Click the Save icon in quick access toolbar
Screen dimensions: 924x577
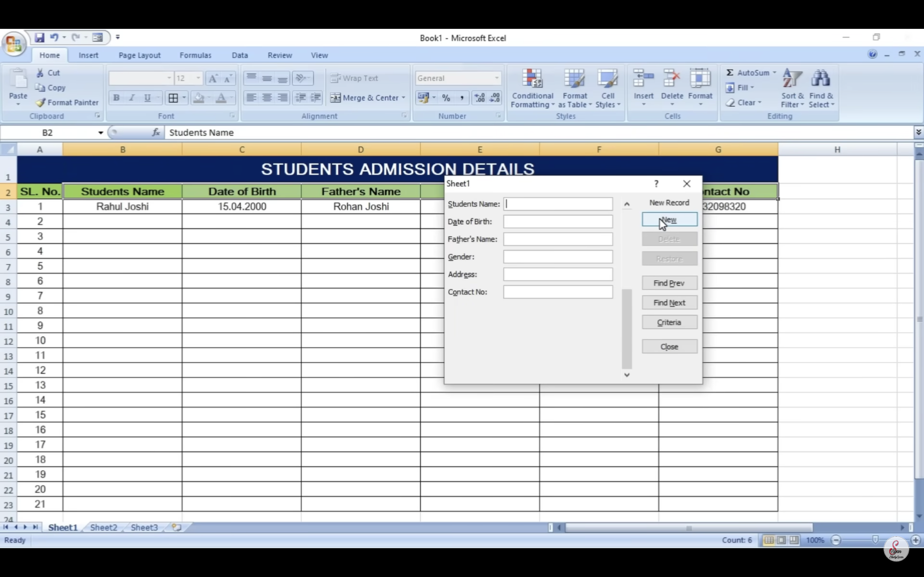[x=39, y=38]
